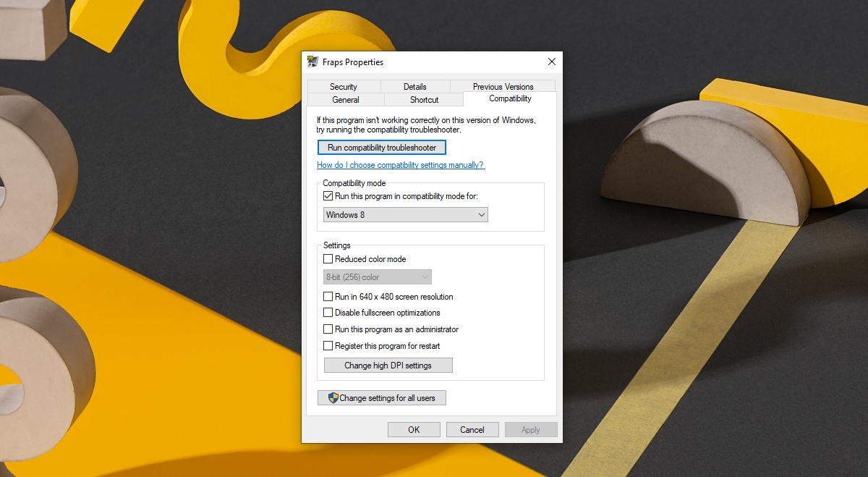
Task: Open the Details tab
Action: point(415,87)
